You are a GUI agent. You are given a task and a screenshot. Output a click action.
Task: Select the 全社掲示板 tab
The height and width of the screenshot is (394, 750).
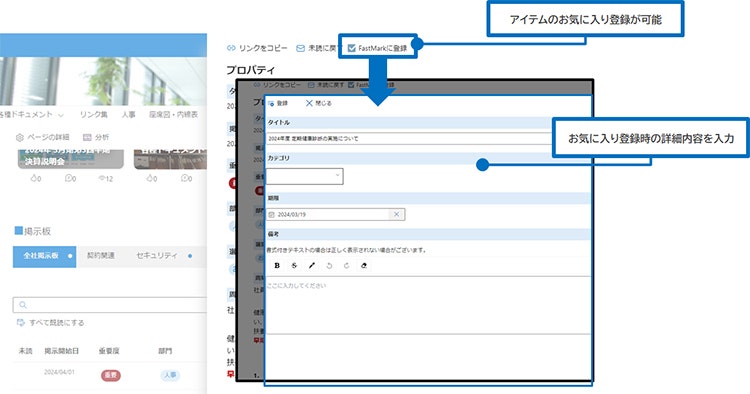44,256
